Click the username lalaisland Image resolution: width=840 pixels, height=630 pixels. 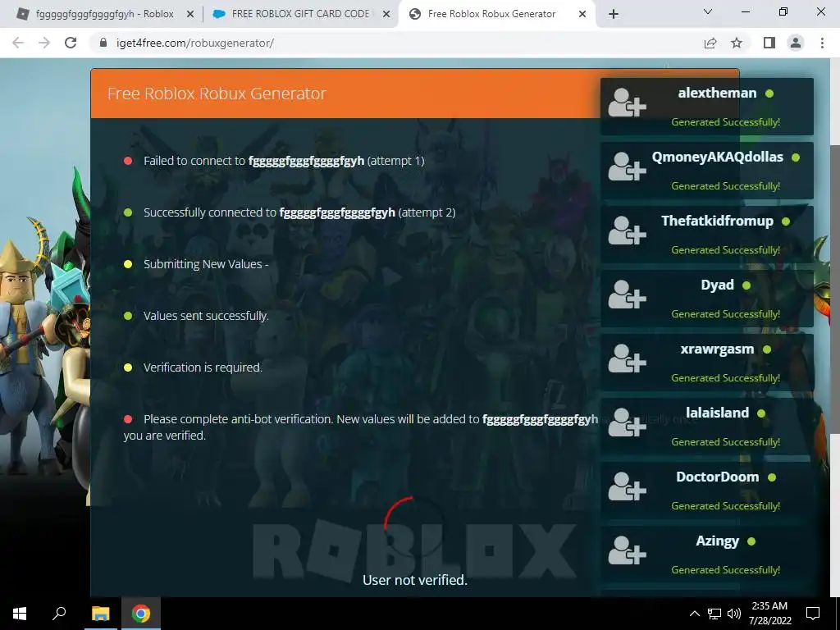(x=717, y=413)
